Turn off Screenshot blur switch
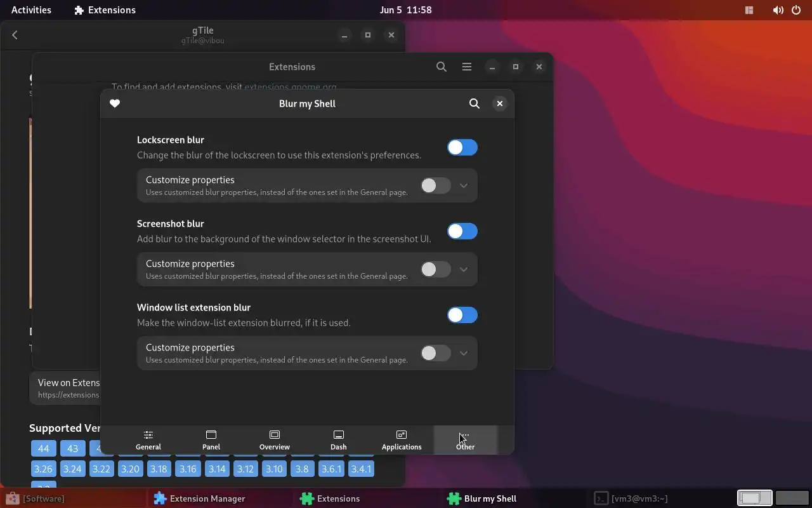The image size is (812, 508). [x=462, y=231]
